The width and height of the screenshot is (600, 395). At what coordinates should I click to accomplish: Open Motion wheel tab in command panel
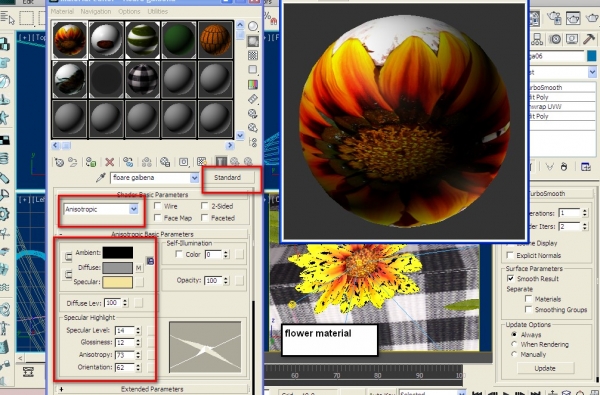tap(555, 39)
